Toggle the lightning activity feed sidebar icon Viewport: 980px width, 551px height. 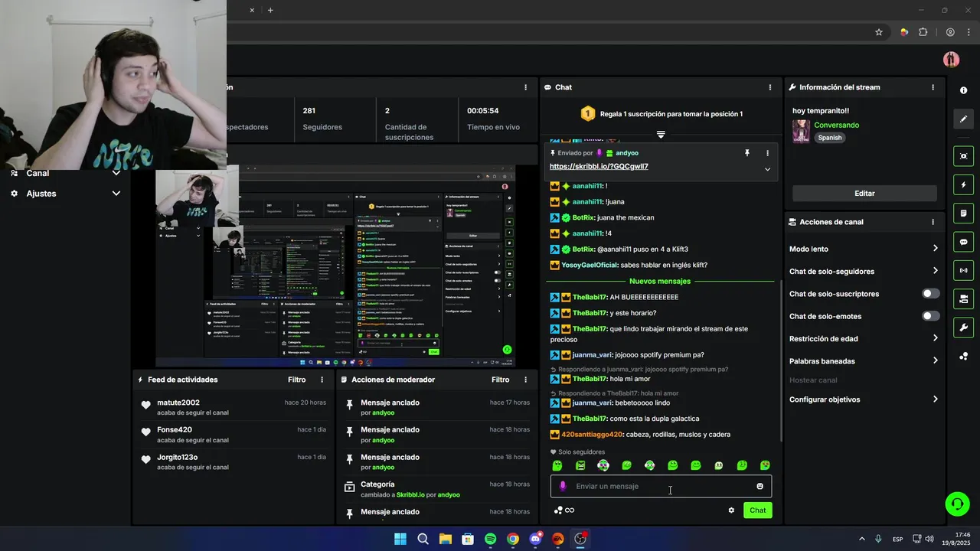963,184
